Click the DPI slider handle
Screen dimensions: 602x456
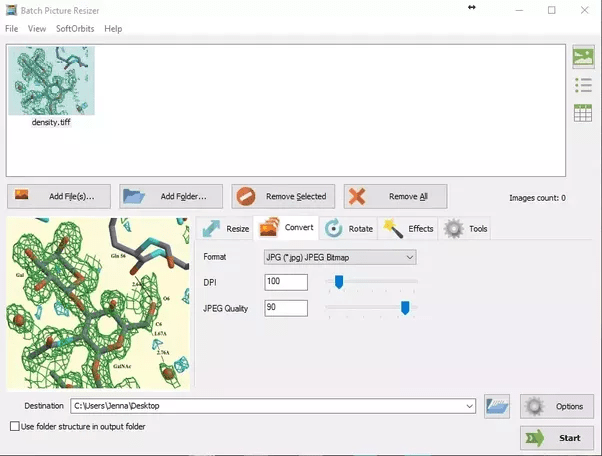pyautogui.click(x=339, y=282)
